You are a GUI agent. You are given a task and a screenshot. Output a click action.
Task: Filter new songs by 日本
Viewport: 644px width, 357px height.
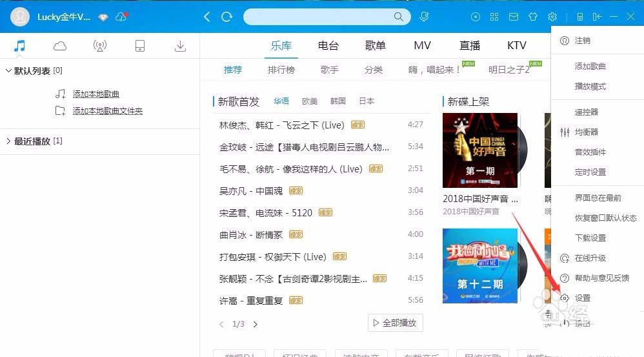[x=367, y=101]
